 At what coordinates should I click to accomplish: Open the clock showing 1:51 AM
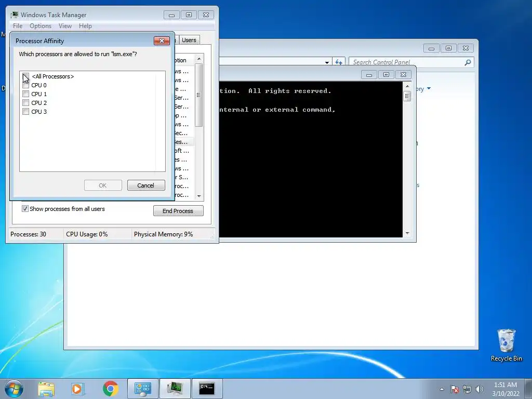(x=506, y=389)
